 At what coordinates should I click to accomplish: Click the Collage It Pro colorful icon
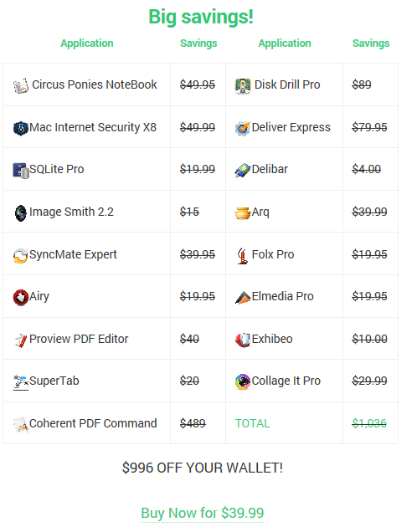pos(243,382)
